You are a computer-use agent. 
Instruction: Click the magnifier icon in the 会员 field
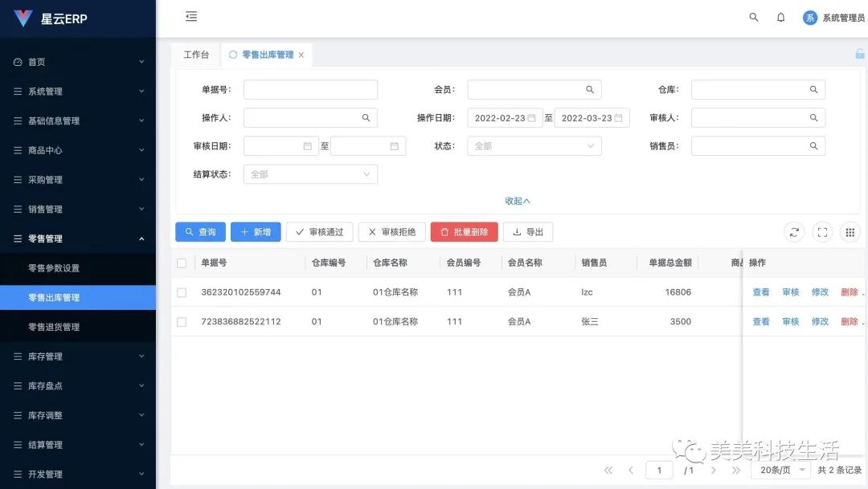tap(589, 89)
